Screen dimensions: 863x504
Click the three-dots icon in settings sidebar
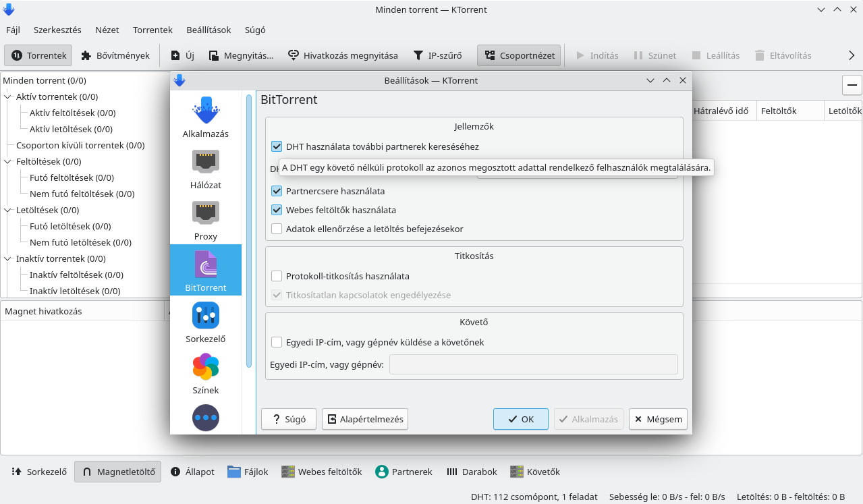[206, 418]
